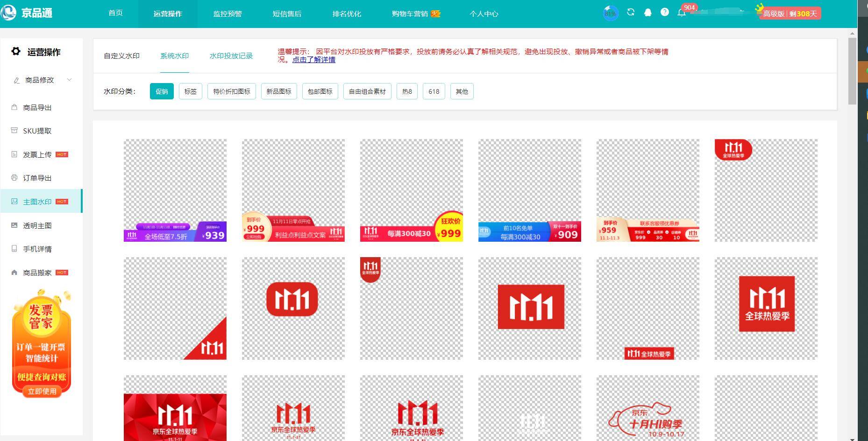Open the solid bell notification icon

(x=647, y=13)
